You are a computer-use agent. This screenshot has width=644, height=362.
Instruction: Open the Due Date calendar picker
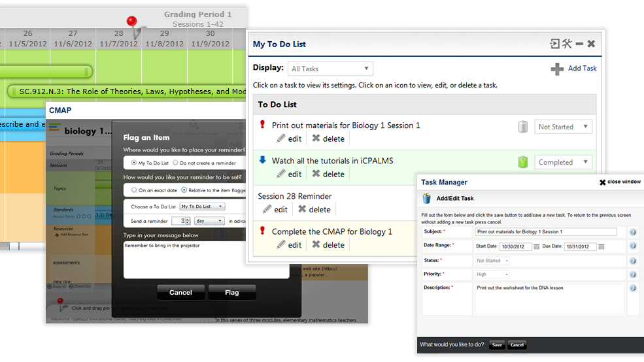point(602,246)
